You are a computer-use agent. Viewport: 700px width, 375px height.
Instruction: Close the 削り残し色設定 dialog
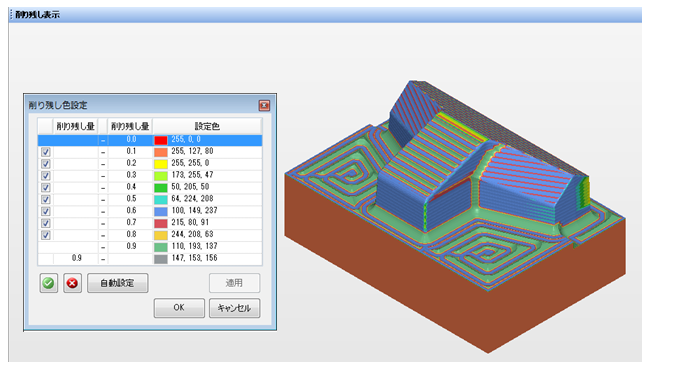[x=264, y=105]
